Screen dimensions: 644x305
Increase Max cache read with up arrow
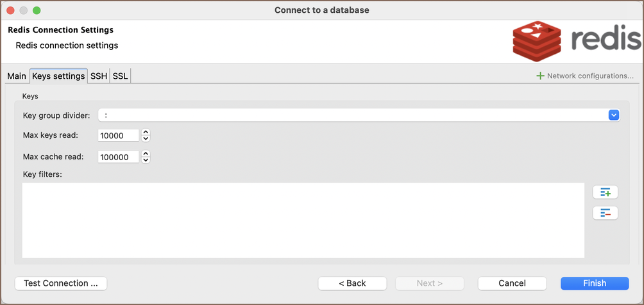point(146,154)
